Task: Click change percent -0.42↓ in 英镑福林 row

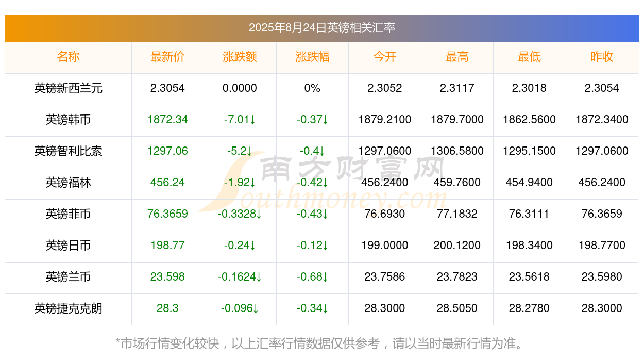Action: 312,183
